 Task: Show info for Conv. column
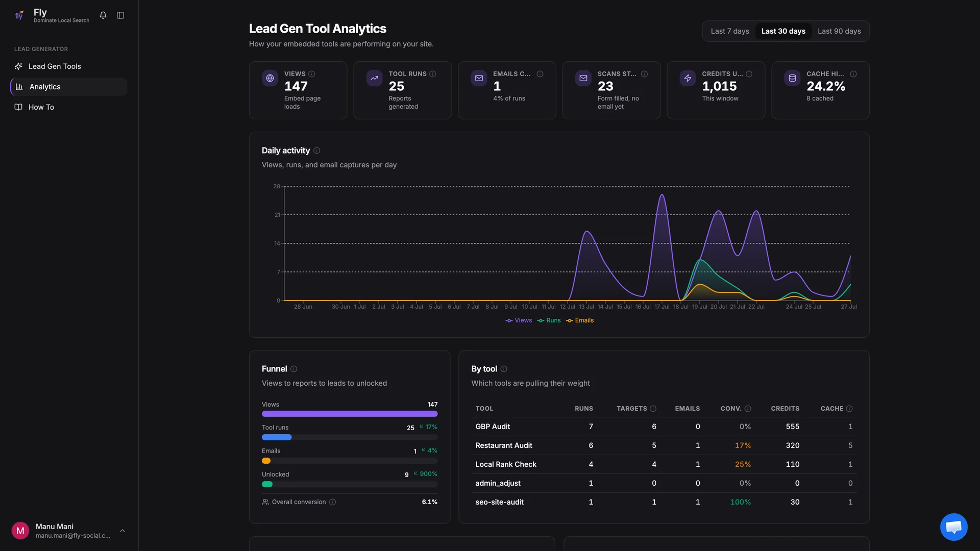(x=748, y=409)
